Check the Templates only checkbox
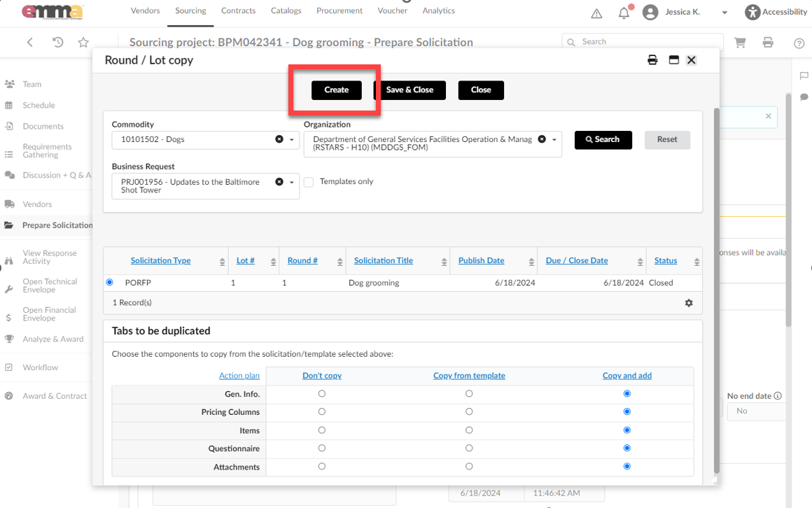Image resolution: width=812 pixels, height=508 pixels. coord(309,183)
